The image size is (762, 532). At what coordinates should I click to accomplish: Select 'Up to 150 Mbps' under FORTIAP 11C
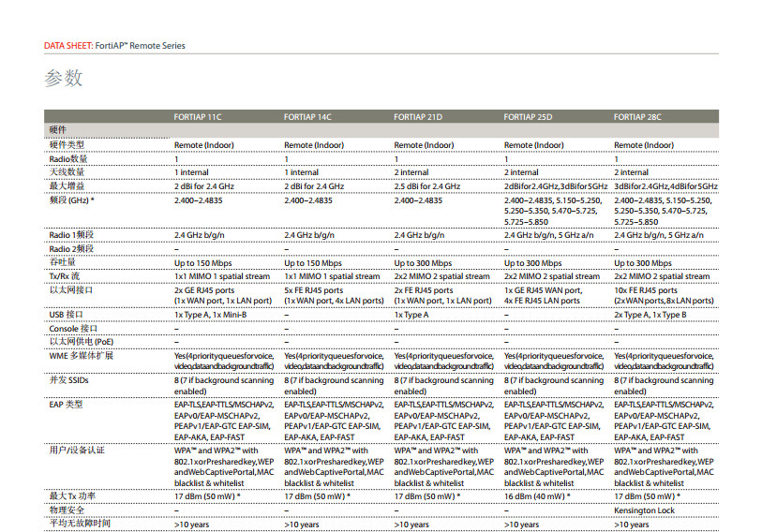point(203,263)
